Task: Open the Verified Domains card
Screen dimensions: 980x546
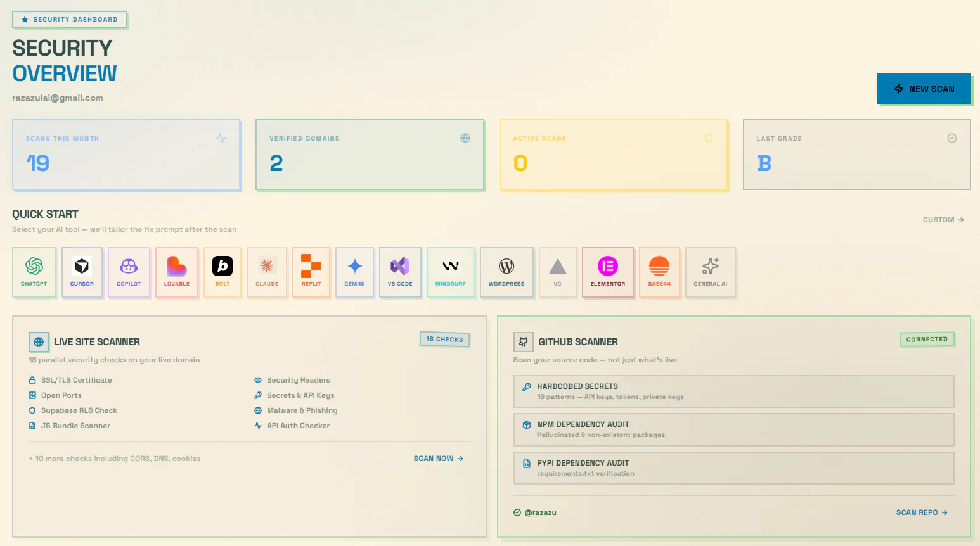Action: [x=370, y=155]
